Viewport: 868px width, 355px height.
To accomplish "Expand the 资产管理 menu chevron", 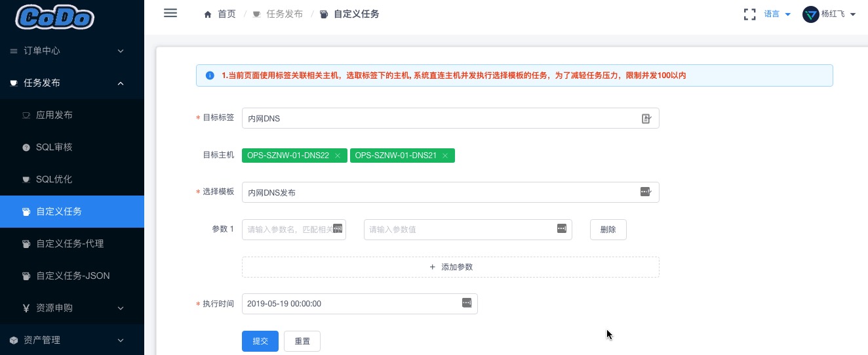I will click(121, 340).
